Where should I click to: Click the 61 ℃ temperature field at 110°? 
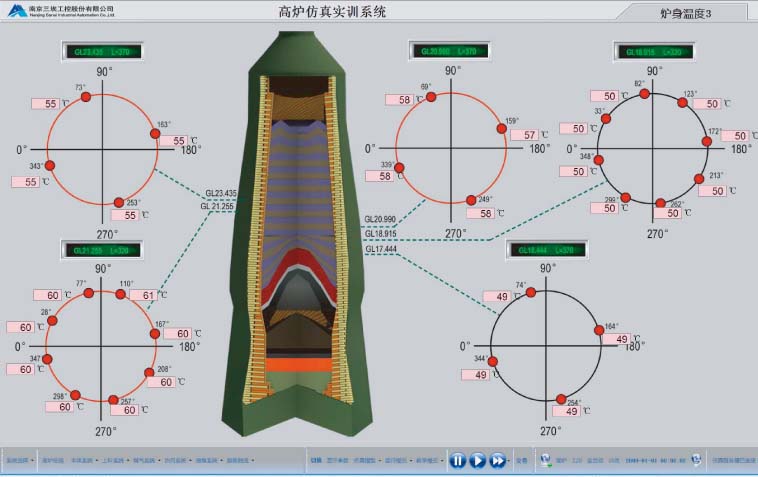tap(142, 295)
